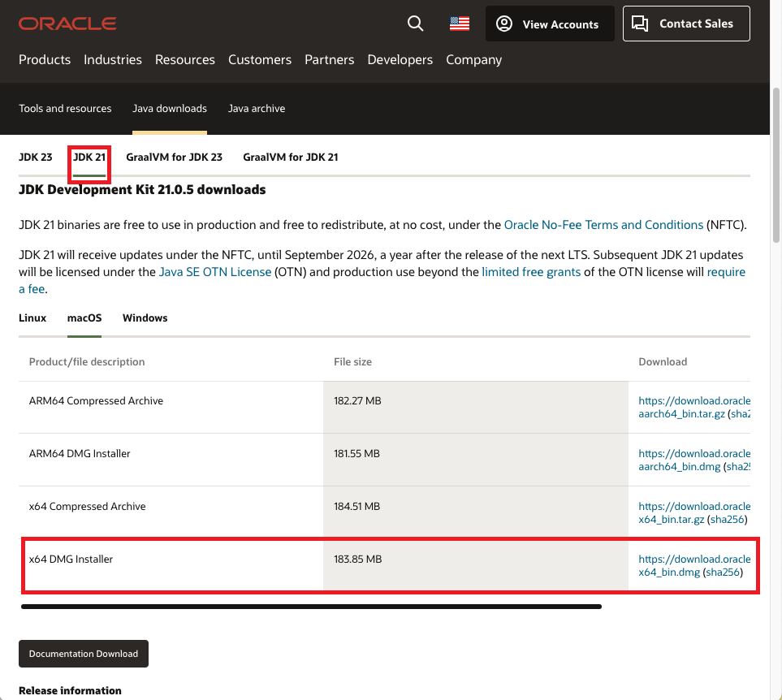Open the Company menu
782x700 pixels.
(473, 60)
